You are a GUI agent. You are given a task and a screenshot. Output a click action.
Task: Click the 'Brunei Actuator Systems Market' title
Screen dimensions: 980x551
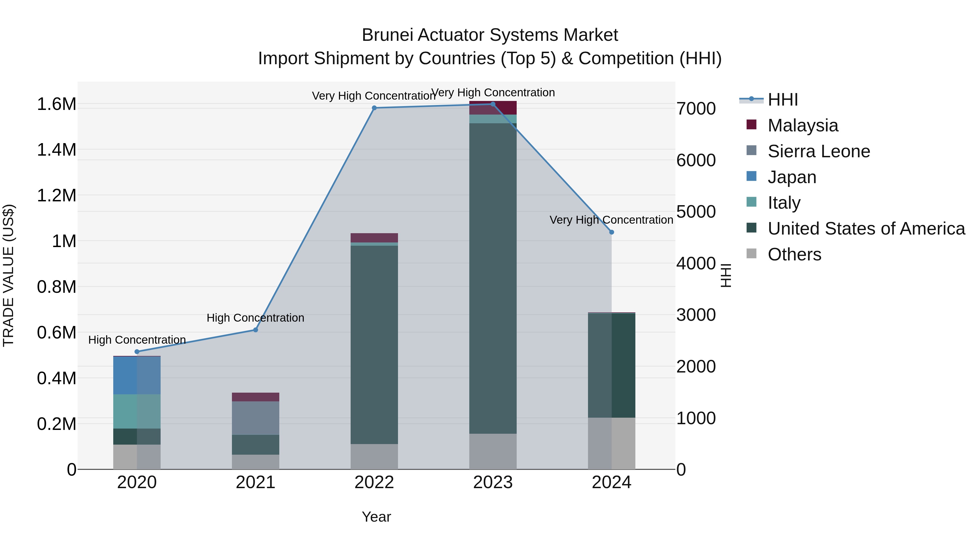tap(490, 35)
